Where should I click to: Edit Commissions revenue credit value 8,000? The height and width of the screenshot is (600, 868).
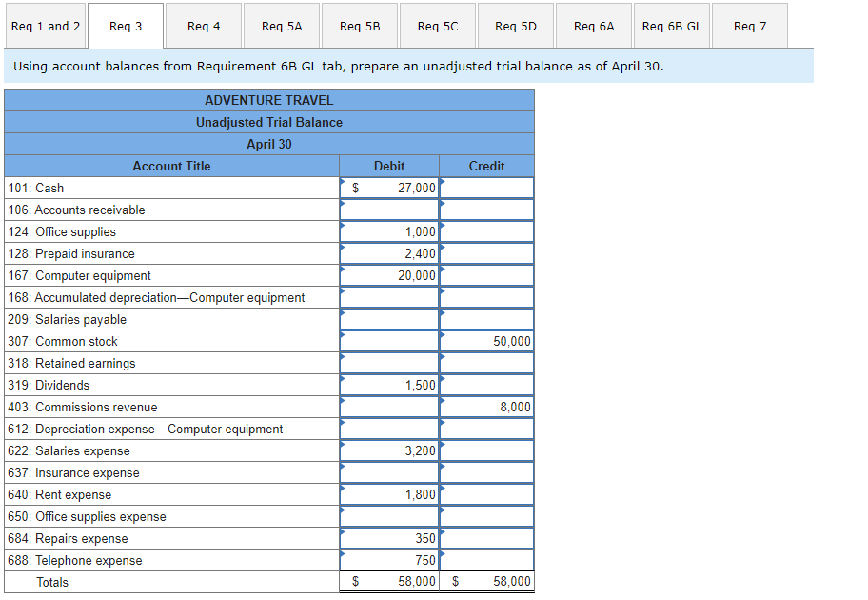click(487, 407)
